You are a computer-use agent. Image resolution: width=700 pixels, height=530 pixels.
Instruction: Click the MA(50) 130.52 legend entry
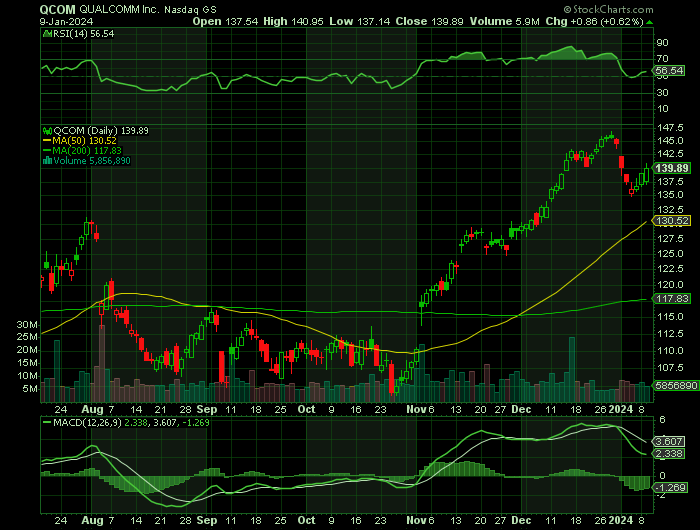pyautogui.click(x=87, y=141)
